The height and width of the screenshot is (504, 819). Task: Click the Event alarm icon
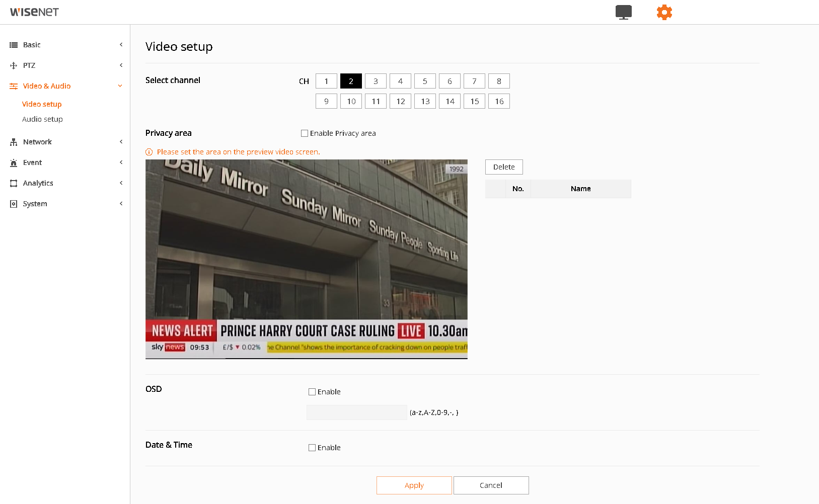coord(14,162)
